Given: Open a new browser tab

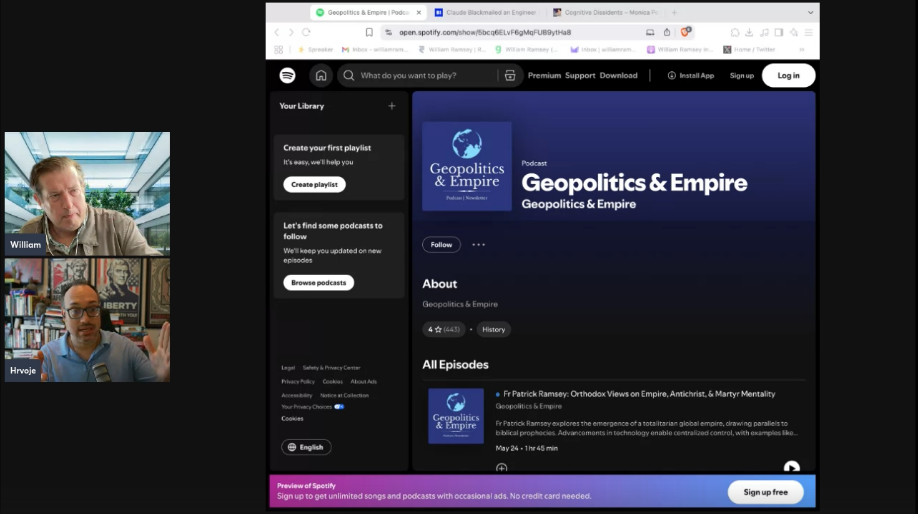Looking at the screenshot, I should (x=674, y=12).
